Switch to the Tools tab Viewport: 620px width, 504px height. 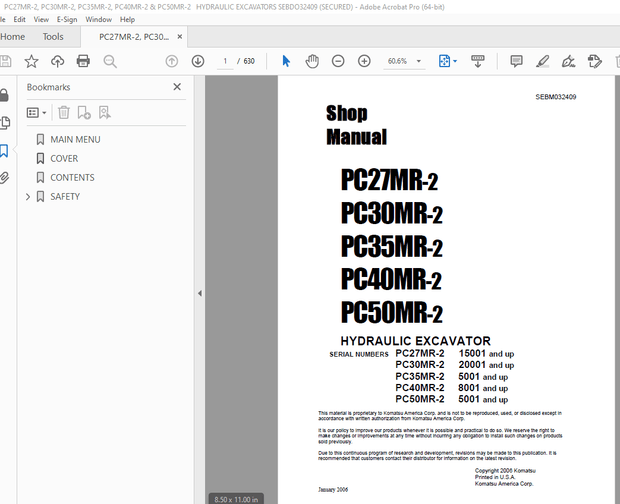point(53,37)
